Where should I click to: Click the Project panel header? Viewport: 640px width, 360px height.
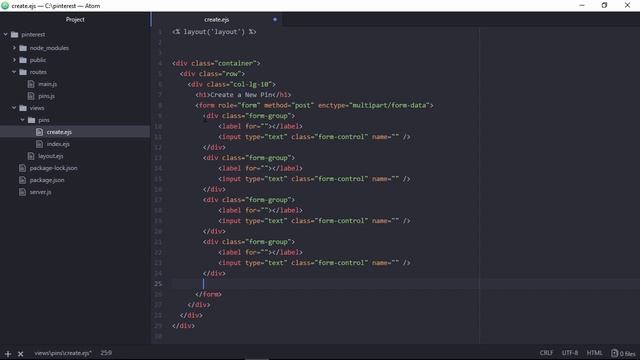click(75, 19)
